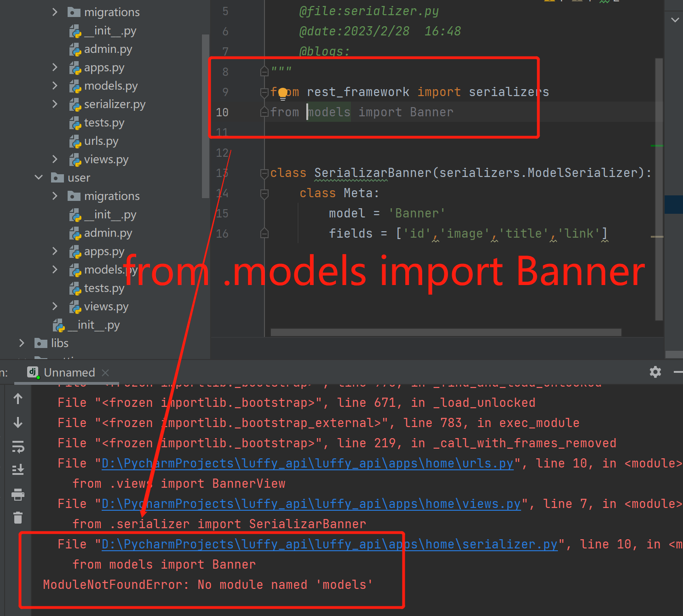Viewport: 683px width, 616px height.
Task: Click the lightbulb intention icon on line 9
Action: point(282,93)
